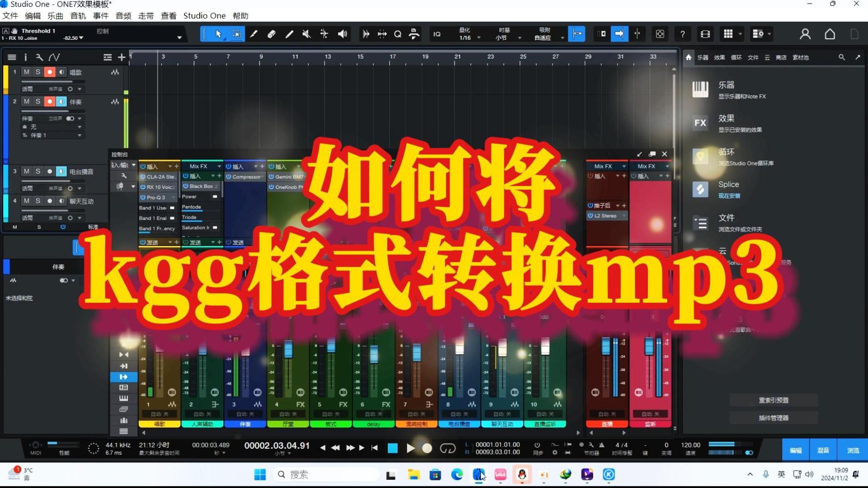Select the Eraser tool
Image resolution: width=868 pixels, height=488 pixels.
[x=272, y=34]
